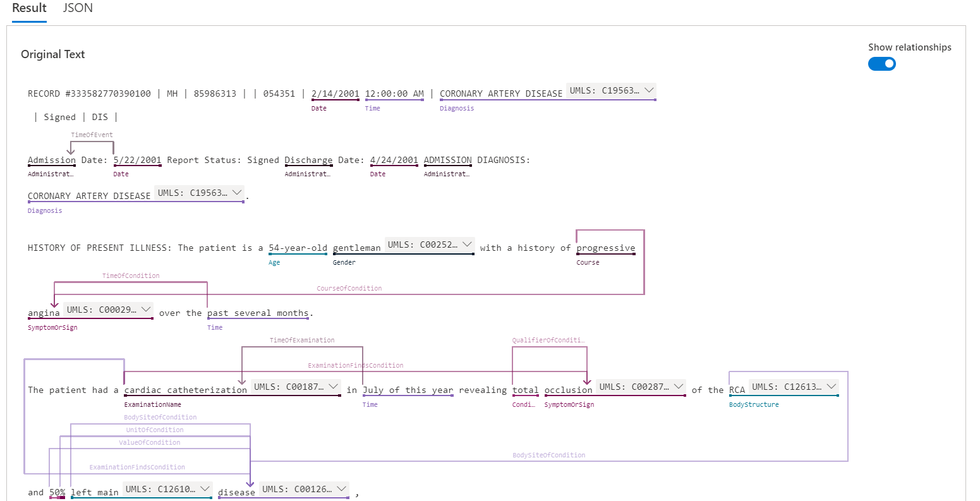
Task: Select the course entity progressive
Action: (605, 248)
